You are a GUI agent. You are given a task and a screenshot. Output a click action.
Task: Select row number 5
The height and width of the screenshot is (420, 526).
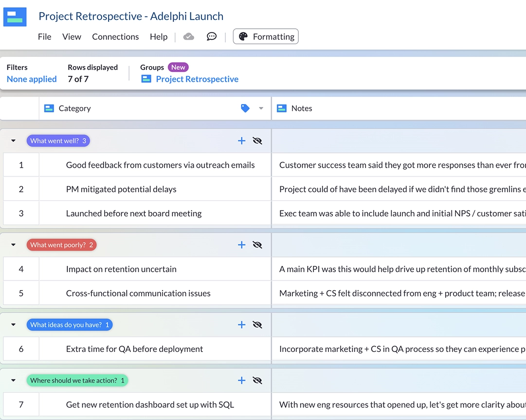pyautogui.click(x=21, y=293)
